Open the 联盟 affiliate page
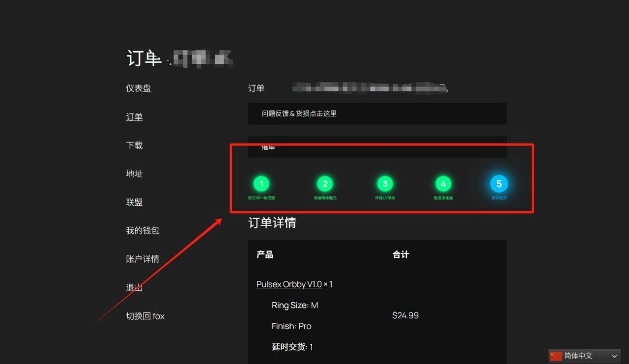Image resolution: width=629 pixels, height=364 pixels. tap(134, 202)
